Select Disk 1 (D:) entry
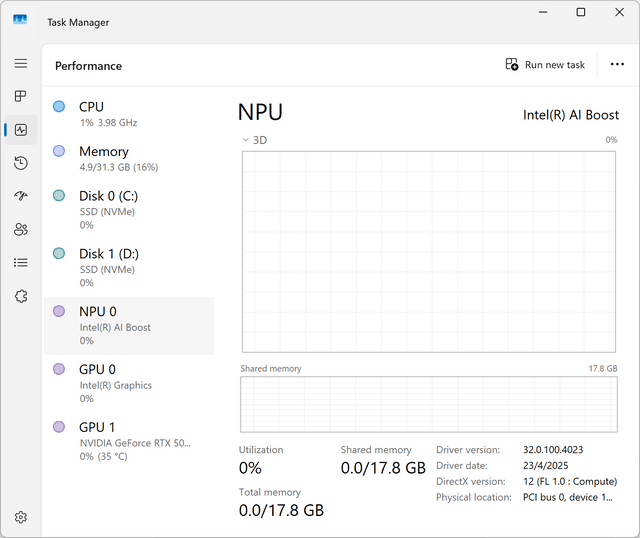This screenshot has height=538, width=640. tap(129, 268)
